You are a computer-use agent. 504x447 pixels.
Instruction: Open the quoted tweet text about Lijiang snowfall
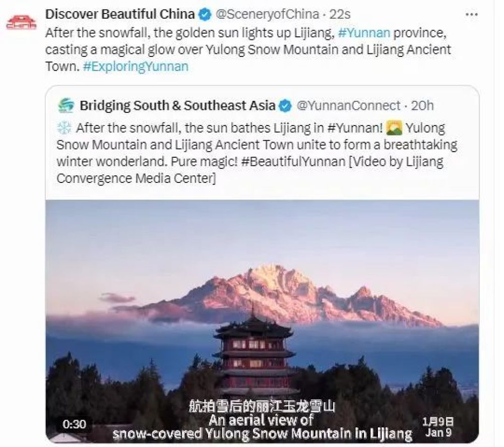coord(256,153)
